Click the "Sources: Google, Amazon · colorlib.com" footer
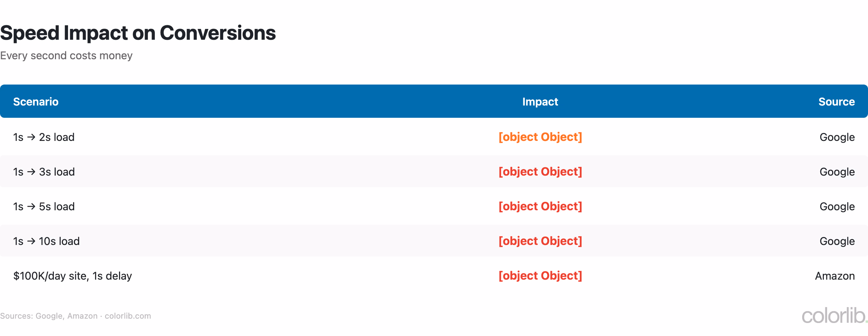The image size is (868, 336). tap(75, 316)
